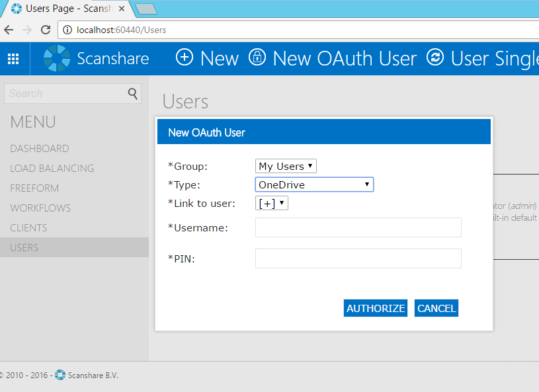The image size is (539, 392).
Task: Click the footer Scanshare logo icon
Action: tap(60, 375)
